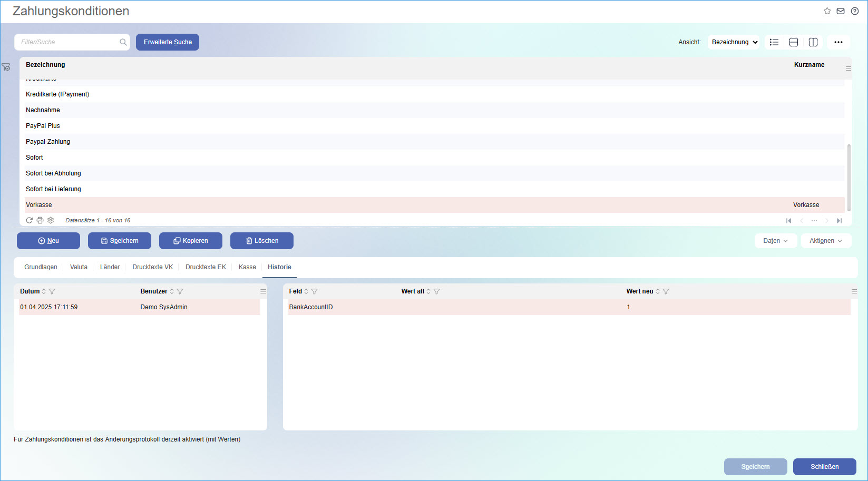Image resolution: width=868 pixels, height=481 pixels.
Task: Click the page ellipsis in the pager
Action: pyautogui.click(x=814, y=221)
